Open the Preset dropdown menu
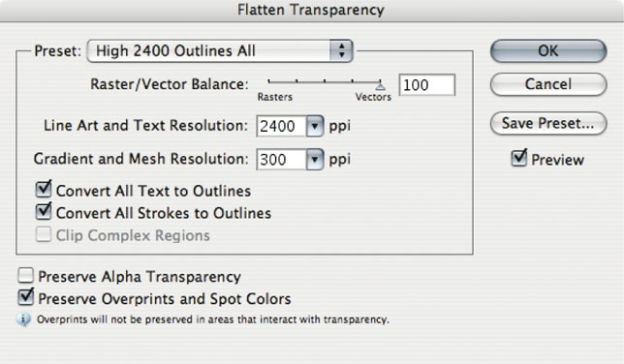The height and width of the screenshot is (364, 624). click(220, 51)
